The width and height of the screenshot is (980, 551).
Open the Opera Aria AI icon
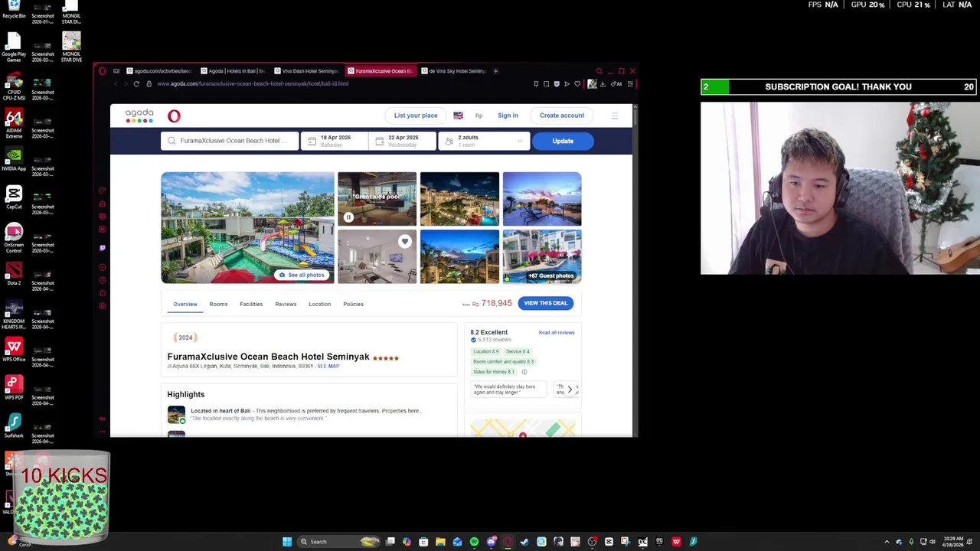point(617,83)
